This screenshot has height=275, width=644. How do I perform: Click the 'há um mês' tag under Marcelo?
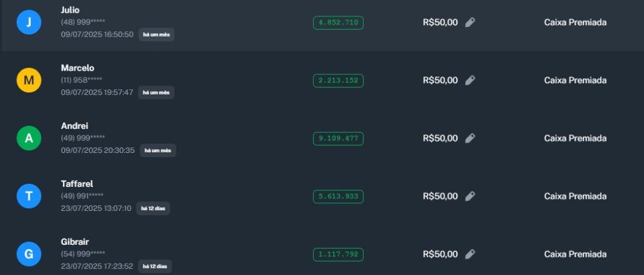[x=156, y=93]
